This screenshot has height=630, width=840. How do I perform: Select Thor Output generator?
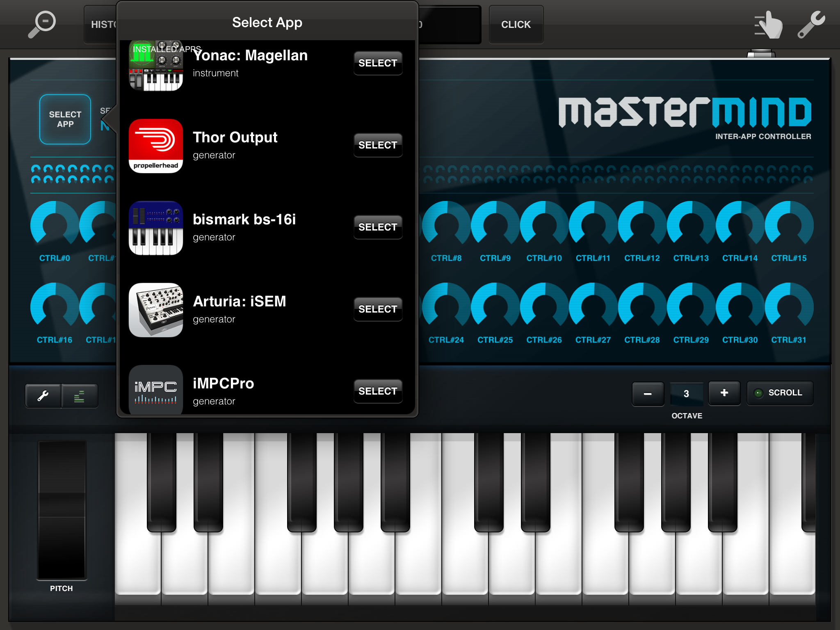pos(378,145)
